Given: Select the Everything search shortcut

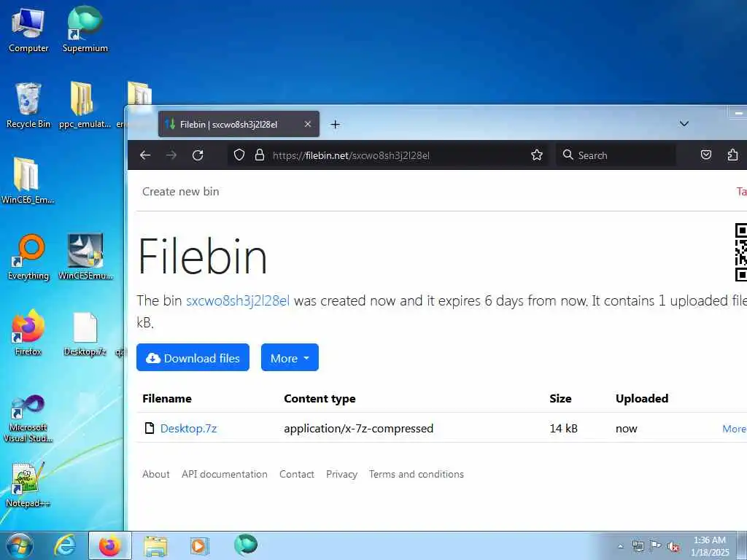Looking at the screenshot, I should 28,257.
